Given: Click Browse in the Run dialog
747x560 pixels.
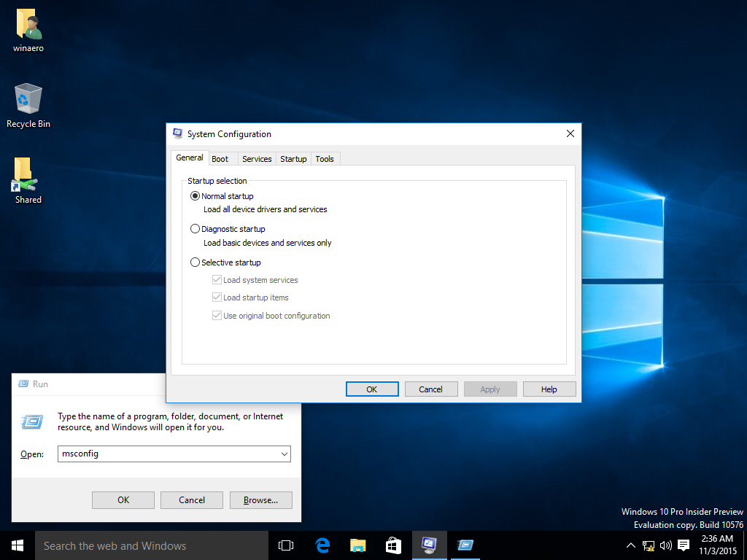Looking at the screenshot, I should tap(260, 499).
